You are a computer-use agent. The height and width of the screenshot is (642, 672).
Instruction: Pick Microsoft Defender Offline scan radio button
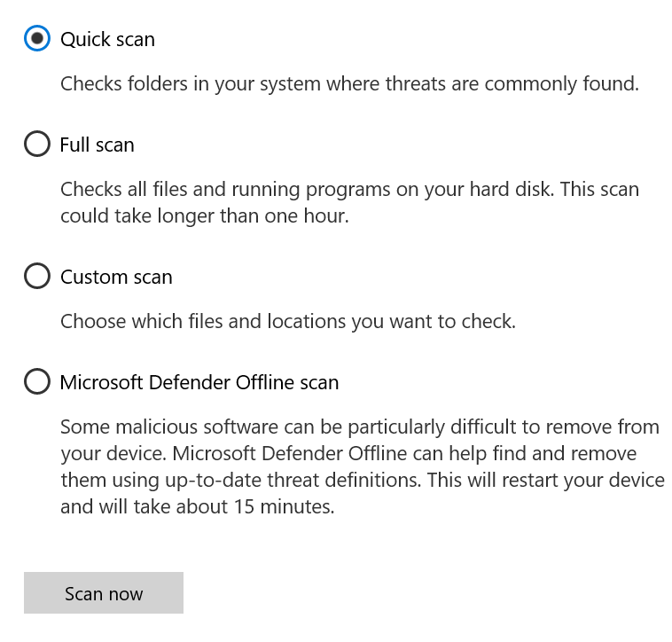(x=37, y=381)
